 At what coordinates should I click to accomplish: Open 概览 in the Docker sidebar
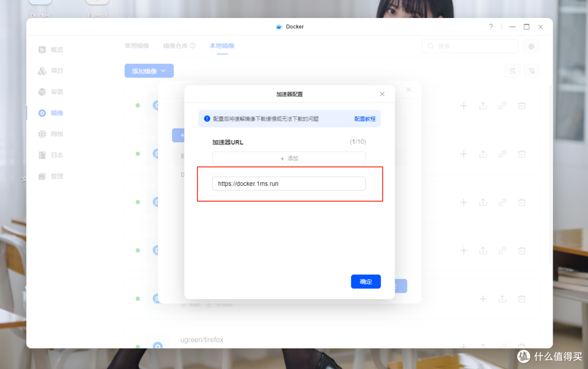(x=51, y=50)
